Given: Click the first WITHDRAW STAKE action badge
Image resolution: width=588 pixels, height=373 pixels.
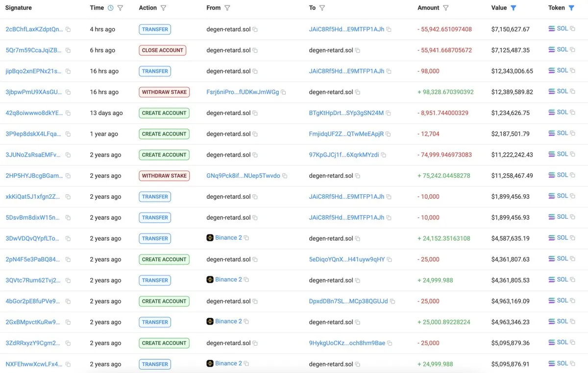Looking at the screenshot, I should (x=164, y=92).
